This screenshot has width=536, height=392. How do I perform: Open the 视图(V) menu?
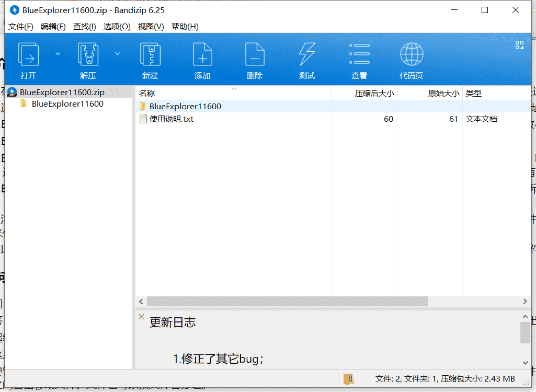[151, 27]
